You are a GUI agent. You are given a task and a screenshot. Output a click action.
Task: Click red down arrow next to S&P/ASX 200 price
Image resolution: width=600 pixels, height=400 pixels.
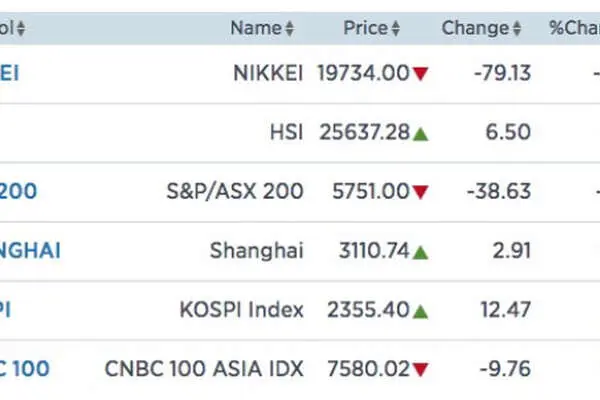420,192
